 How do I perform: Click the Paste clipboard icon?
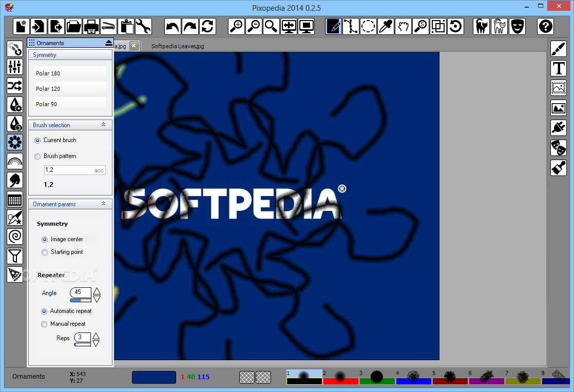tap(126, 26)
